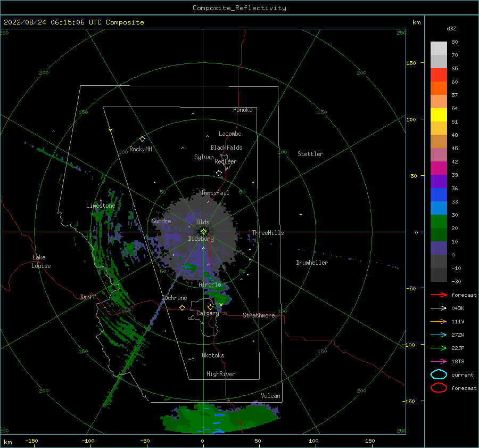Select the Limestone label
The width and height of the screenshot is (479, 448).
(x=101, y=206)
